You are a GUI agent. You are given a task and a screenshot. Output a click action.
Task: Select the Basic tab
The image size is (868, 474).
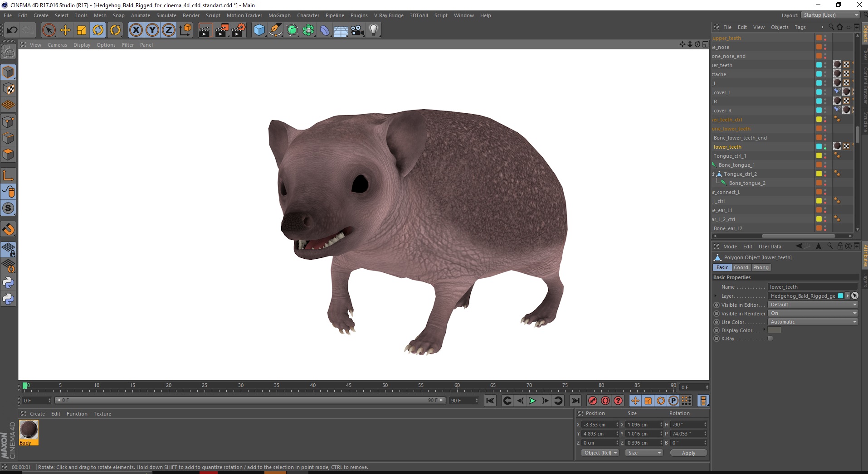(722, 267)
